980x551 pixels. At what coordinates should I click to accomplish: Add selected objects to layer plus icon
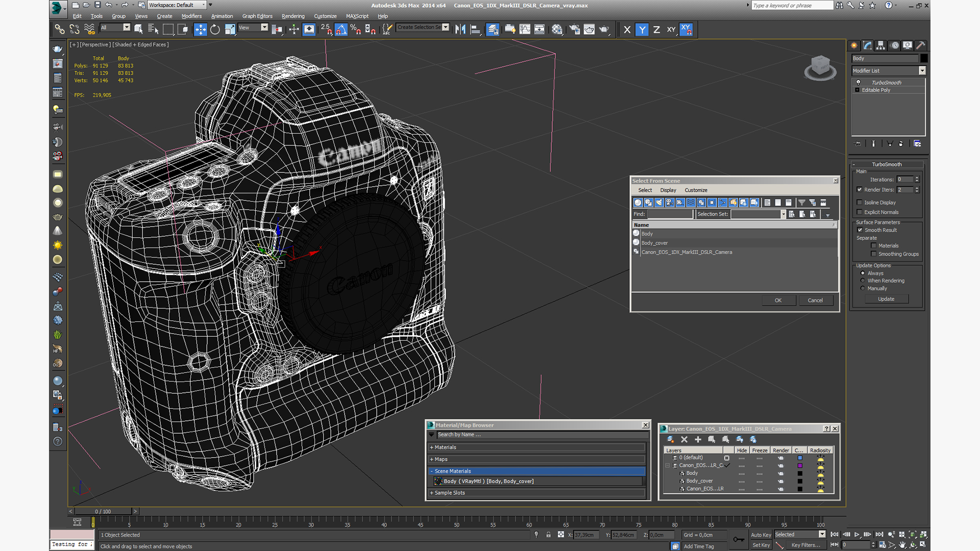point(698,439)
